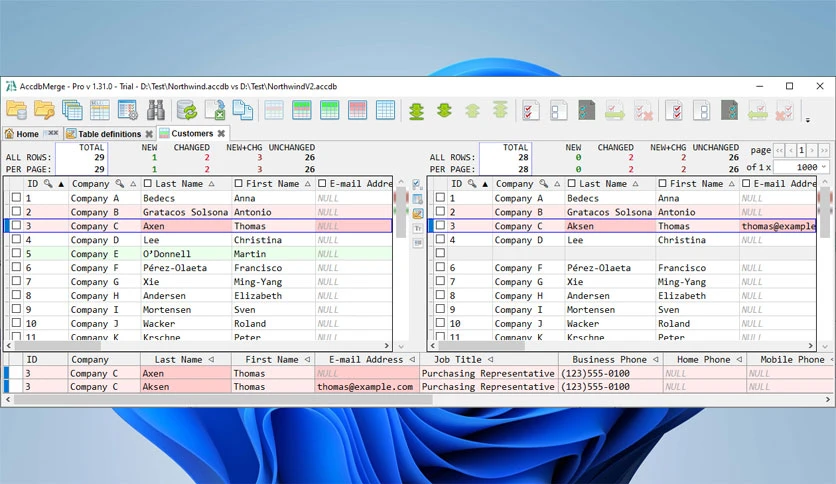Go to the previous page arrow
836x484 pixels.
click(x=791, y=150)
